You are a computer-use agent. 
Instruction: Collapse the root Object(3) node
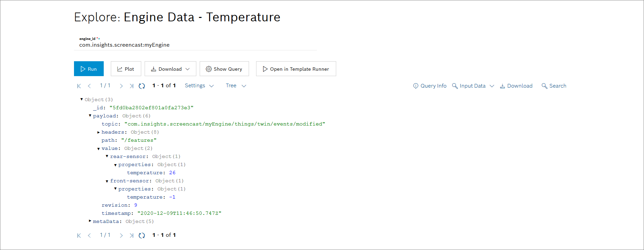coord(81,99)
